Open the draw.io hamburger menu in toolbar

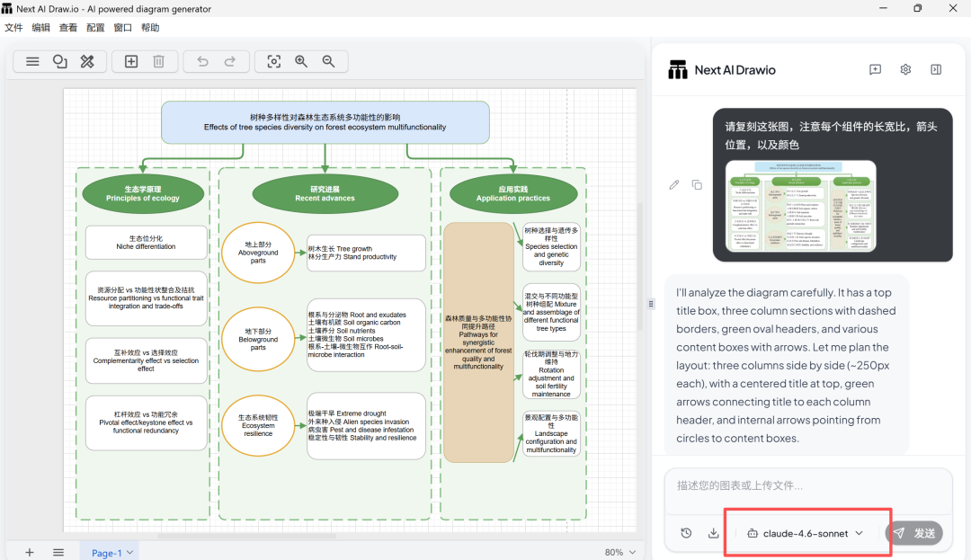pyautogui.click(x=32, y=61)
